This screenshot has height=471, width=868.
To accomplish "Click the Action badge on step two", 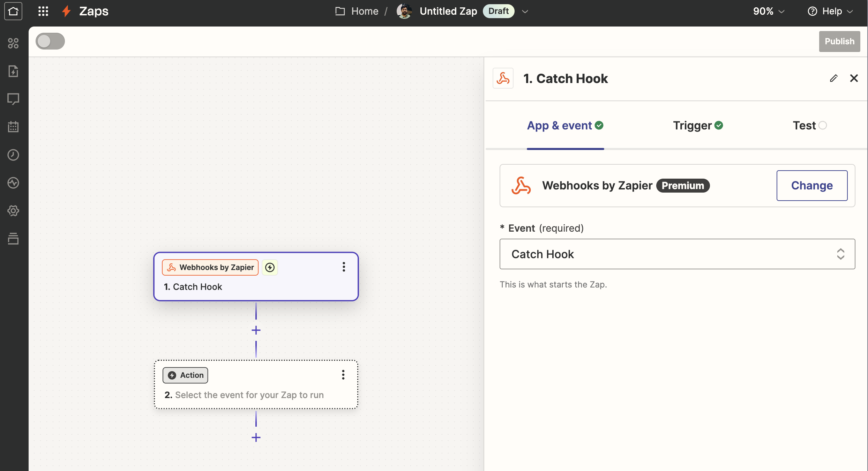I will pos(185,375).
